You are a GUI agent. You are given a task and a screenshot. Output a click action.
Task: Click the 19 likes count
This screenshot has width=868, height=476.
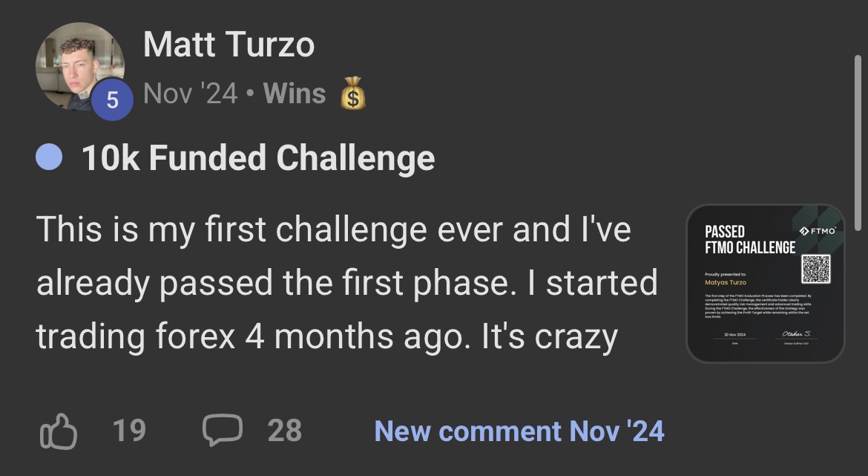click(128, 431)
